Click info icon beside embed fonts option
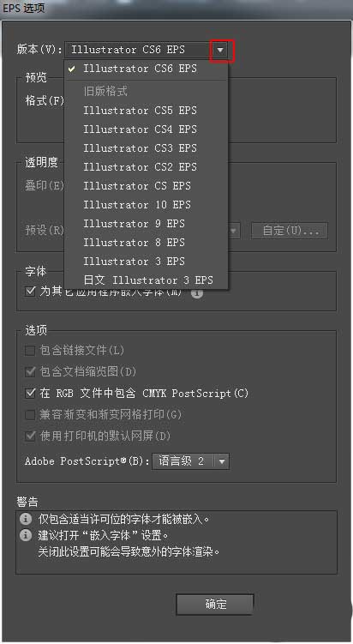 (x=197, y=292)
